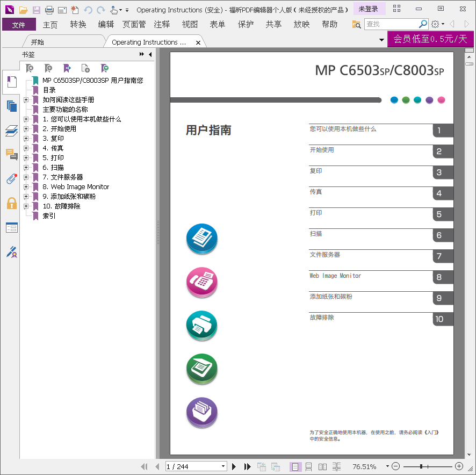Click the Redo arrow icon
Screen dimensions: 476x475
click(x=101, y=10)
